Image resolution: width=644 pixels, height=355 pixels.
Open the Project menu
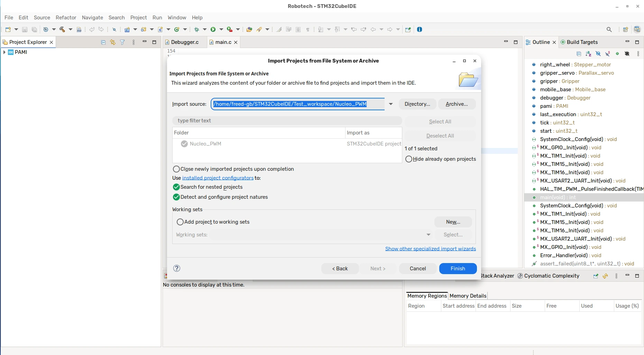click(138, 18)
